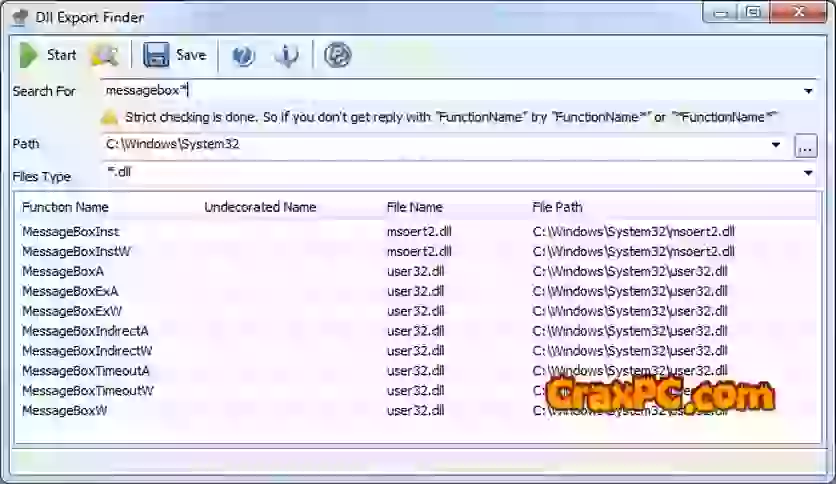Viewport: 836px width, 484px height.
Task: Select the MessageBoxA function entry
Action: tap(63, 271)
